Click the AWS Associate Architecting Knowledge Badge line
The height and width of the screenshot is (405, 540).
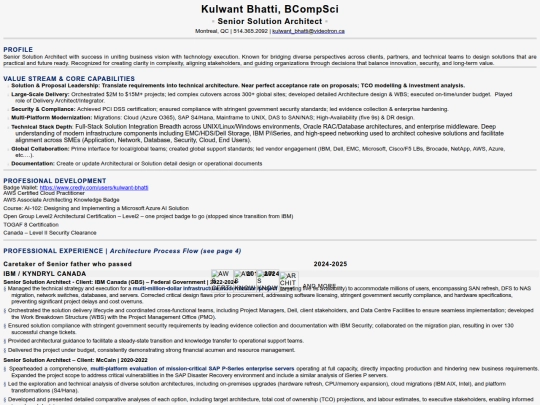[x=61, y=200]
